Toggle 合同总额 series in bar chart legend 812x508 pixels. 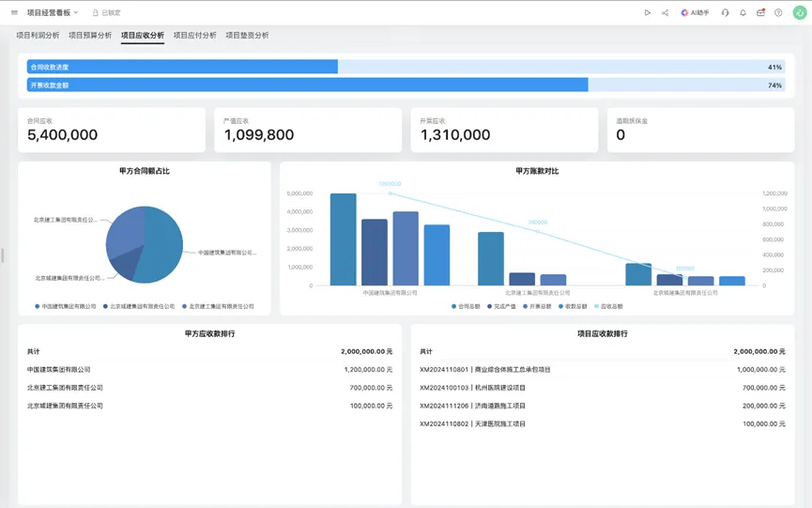466,306
